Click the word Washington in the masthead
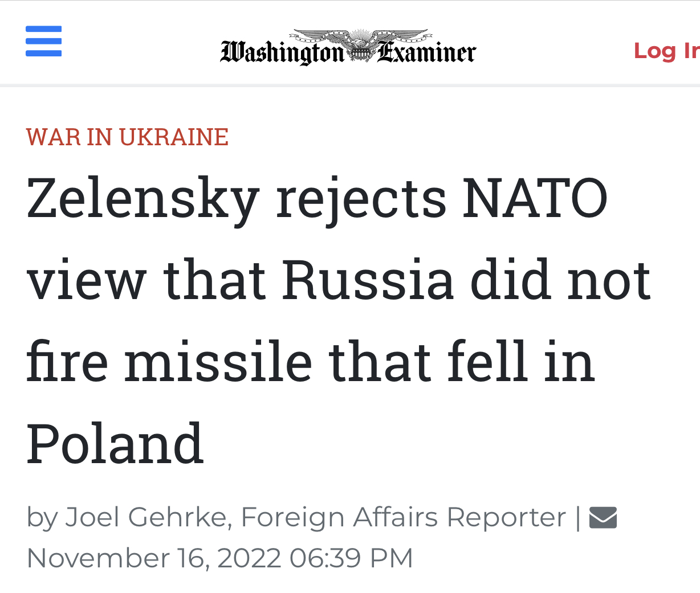Screen dimensions: 700x593 tap(282, 53)
